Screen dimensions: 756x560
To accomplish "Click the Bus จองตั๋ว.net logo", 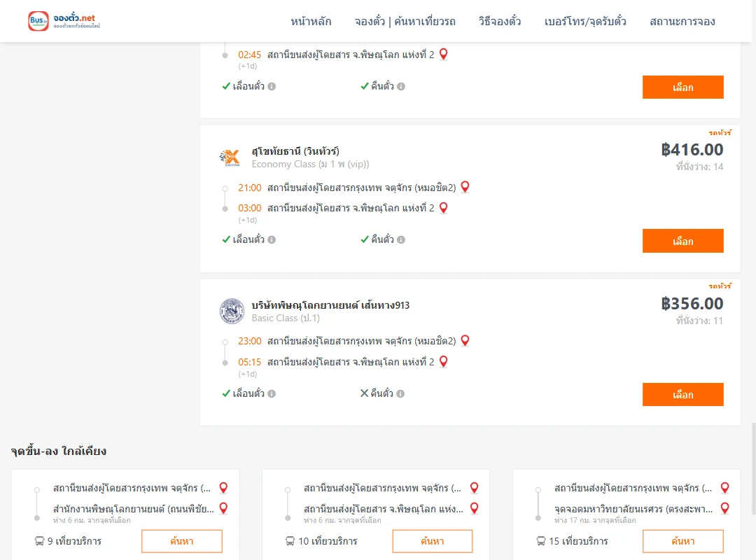I will click(x=64, y=21).
